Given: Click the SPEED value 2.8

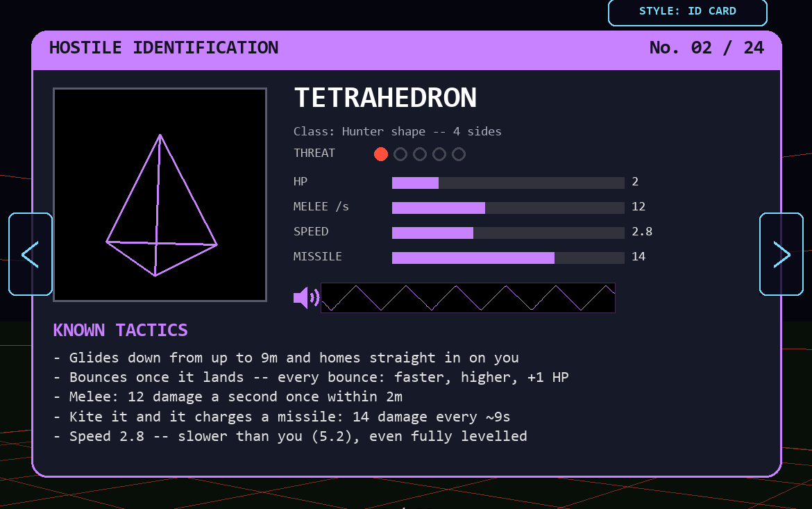Looking at the screenshot, I should pos(642,232).
